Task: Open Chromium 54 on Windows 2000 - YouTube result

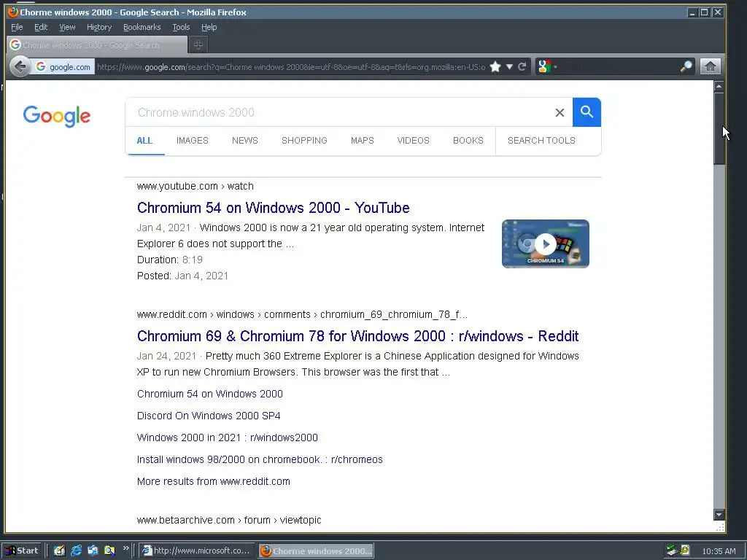Action: coord(274,208)
